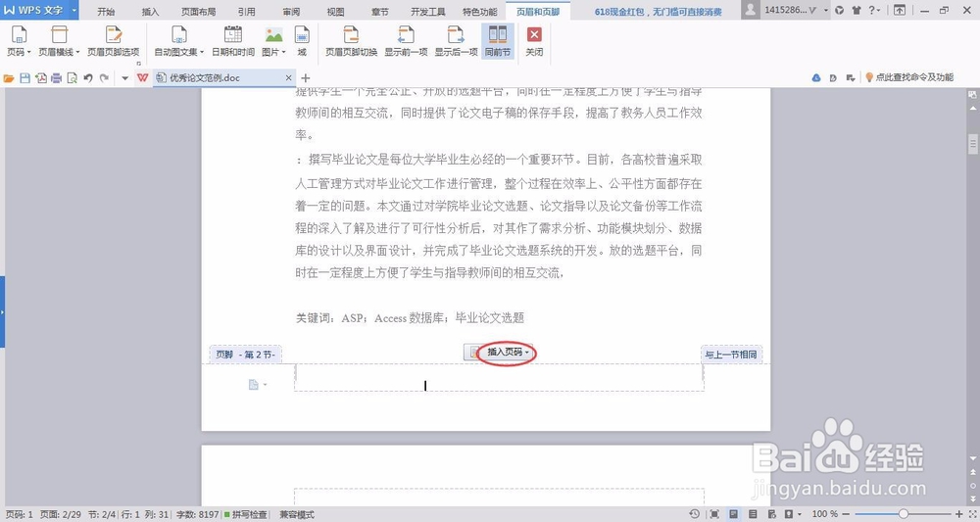
Task: Open the 插入 ribbon tab
Action: [x=151, y=11]
